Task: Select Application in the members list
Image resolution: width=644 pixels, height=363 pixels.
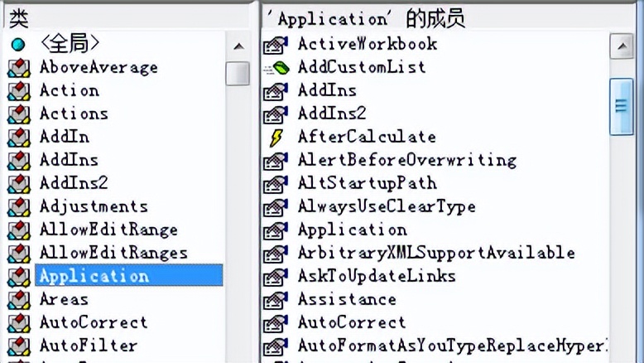Action: pos(353,230)
